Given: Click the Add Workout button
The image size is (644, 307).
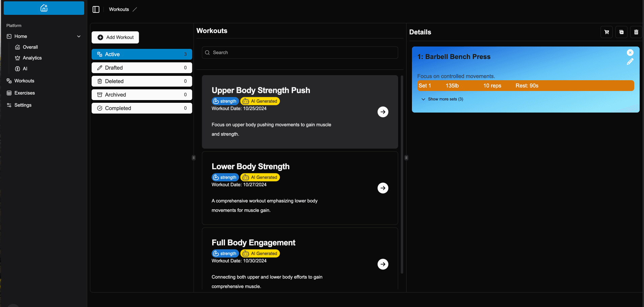Looking at the screenshot, I should (115, 37).
